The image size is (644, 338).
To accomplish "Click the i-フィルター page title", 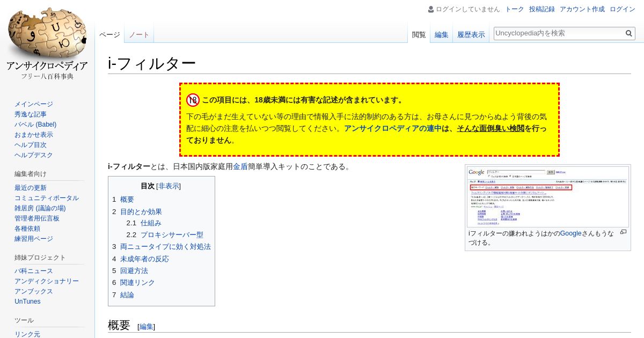I will (x=152, y=63).
